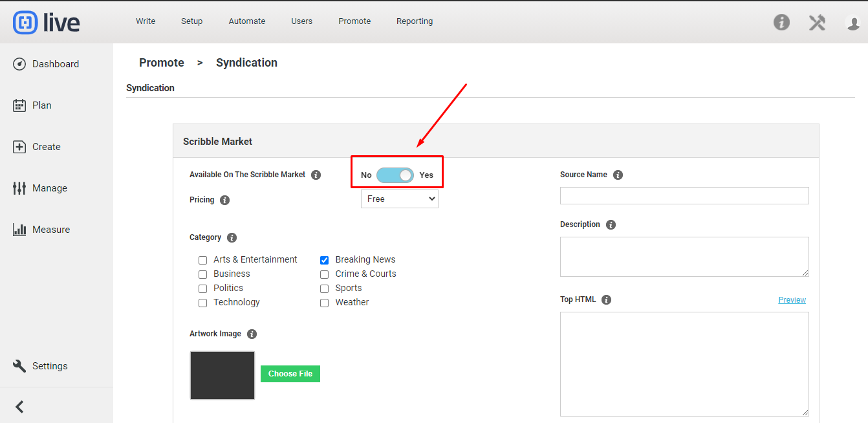868x423 pixels.
Task: Click into the Top HTML text area
Action: [684, 364]
